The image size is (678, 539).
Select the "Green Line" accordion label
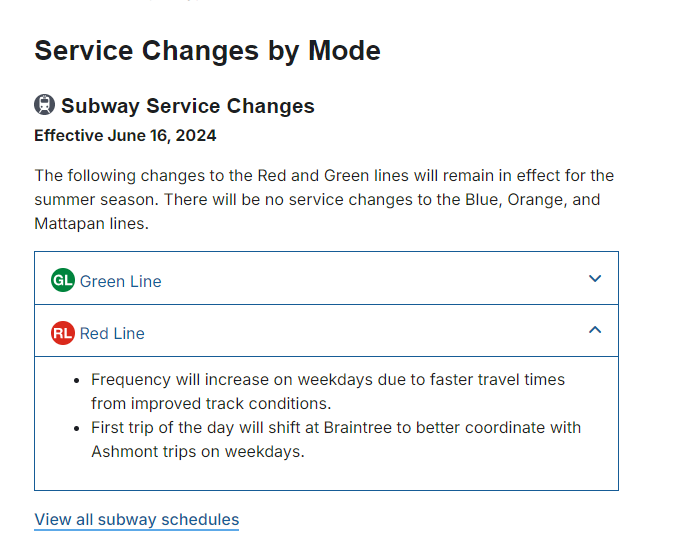[x=120, y=281]
